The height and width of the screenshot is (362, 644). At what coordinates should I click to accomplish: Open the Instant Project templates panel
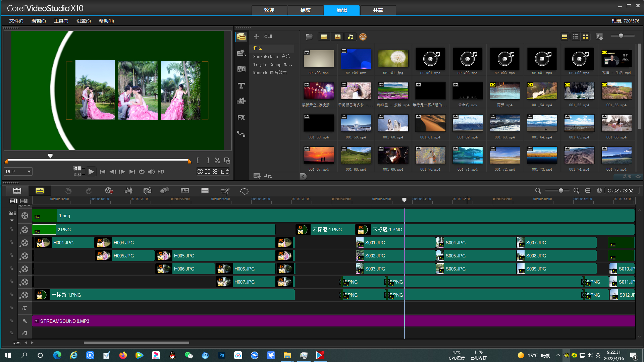[241, 53]
